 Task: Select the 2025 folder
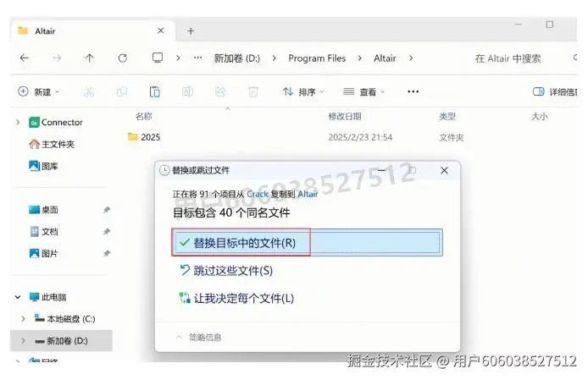(x=144, y=137)
